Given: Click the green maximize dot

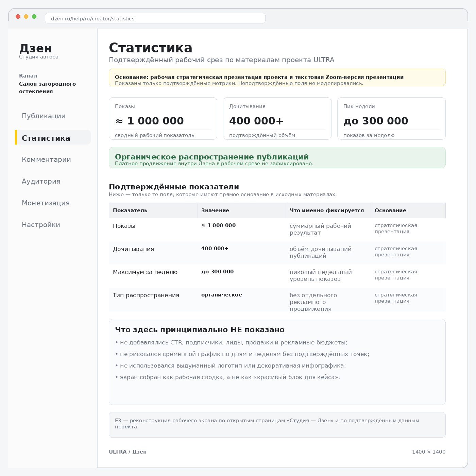Looking at the screenshot, I should [x=34, y=17].
